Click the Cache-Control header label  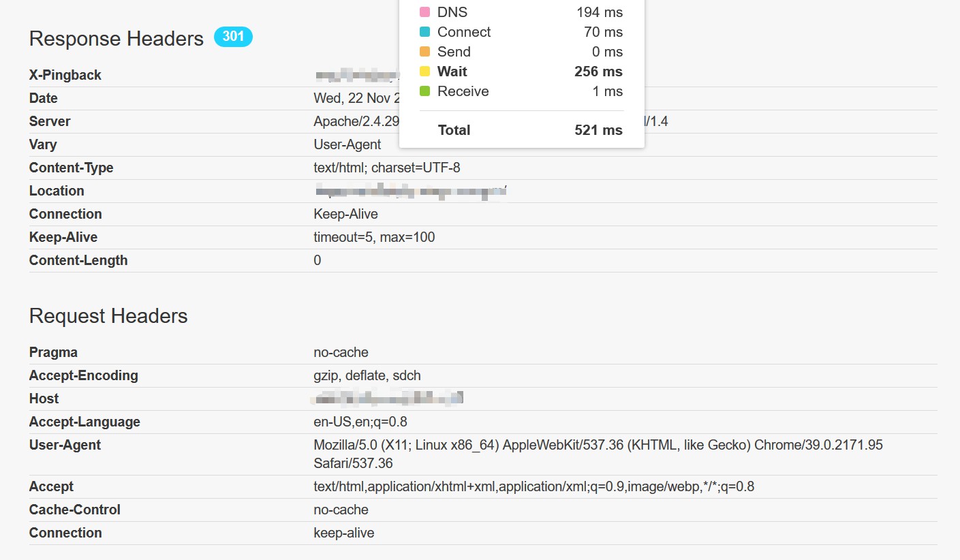75,510
